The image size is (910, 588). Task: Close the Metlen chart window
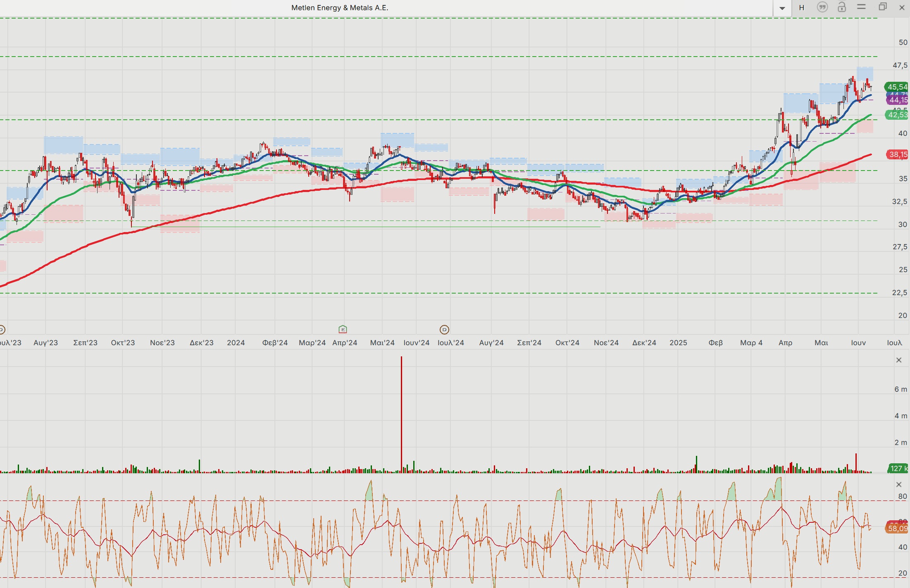902,7
